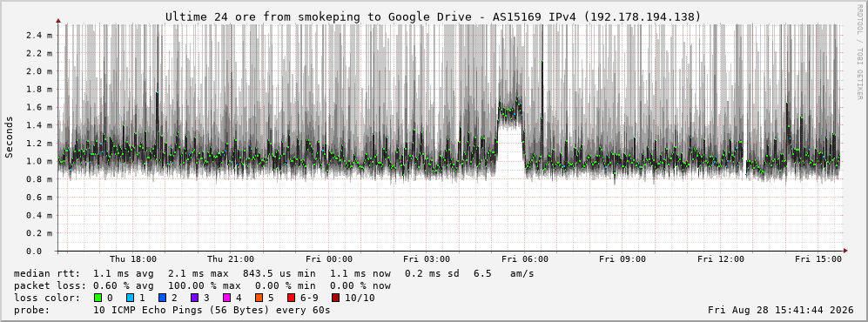The image size is (868, 322).
Task: Click the timestamp Fri Aug 28 15:41:44 2026
Action: pyautogui.click(x=781, y=311)
